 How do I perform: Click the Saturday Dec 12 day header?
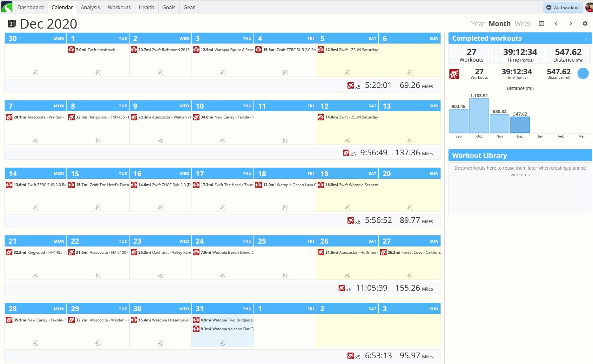pyautogui.click(x=347, y=106)
